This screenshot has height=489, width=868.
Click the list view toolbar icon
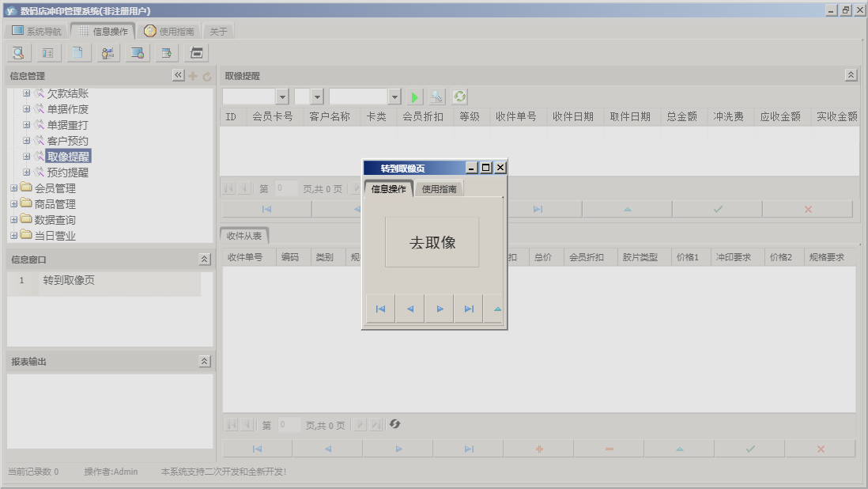[48, 53]
